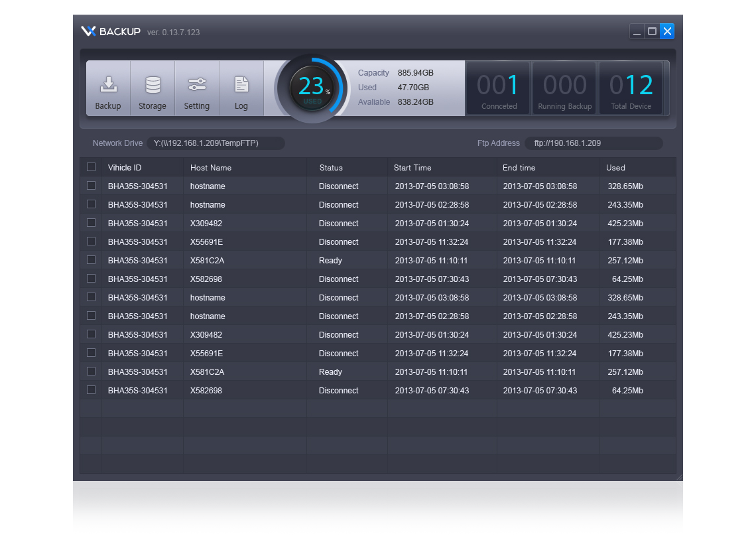This screenshot has height=536, width=756.
Task: Open the Setting sliders icon
Action: (x=197, y=89)
